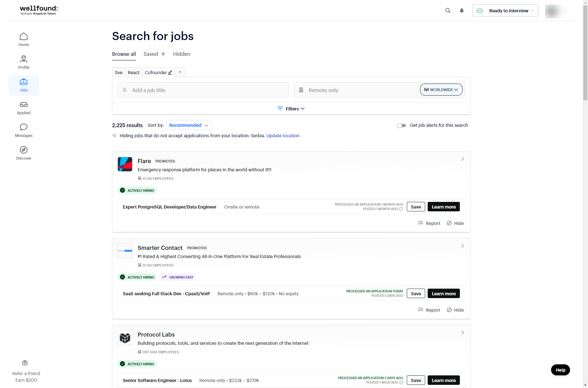Switch to Hidden jobs tab
Screen dimensions: 588x388
coord(182,54)
